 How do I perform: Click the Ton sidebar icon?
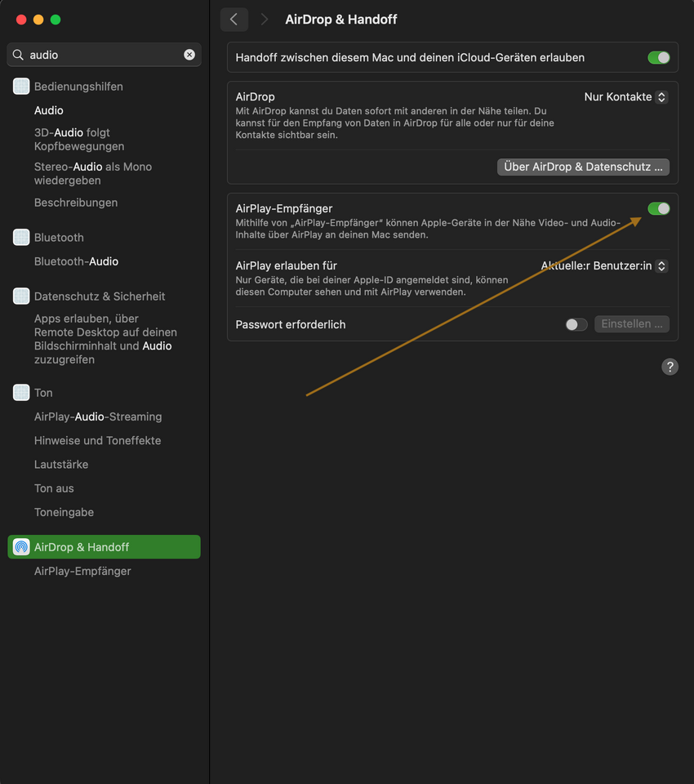(21, 393)
